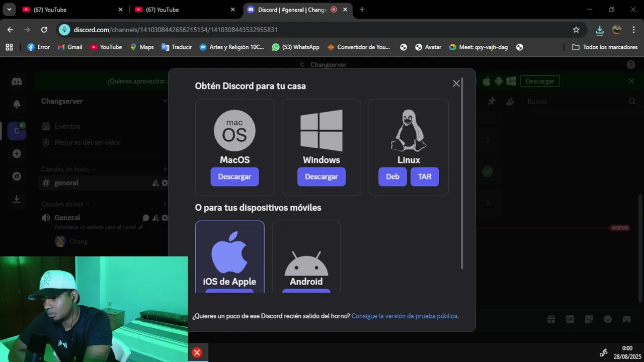Viewport: 644px width, 362px height.
Task: Get the Linux Deb package
Action: click(392, 177)
